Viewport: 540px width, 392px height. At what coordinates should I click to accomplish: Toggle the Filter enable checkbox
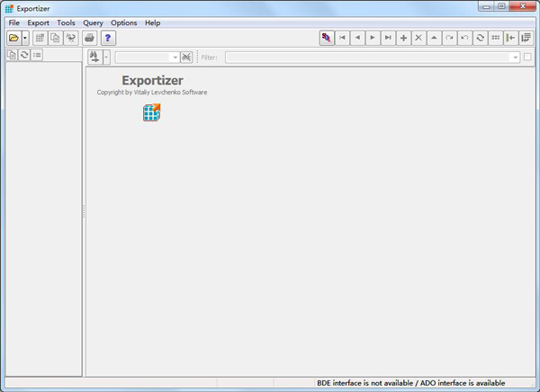[527, 58]
